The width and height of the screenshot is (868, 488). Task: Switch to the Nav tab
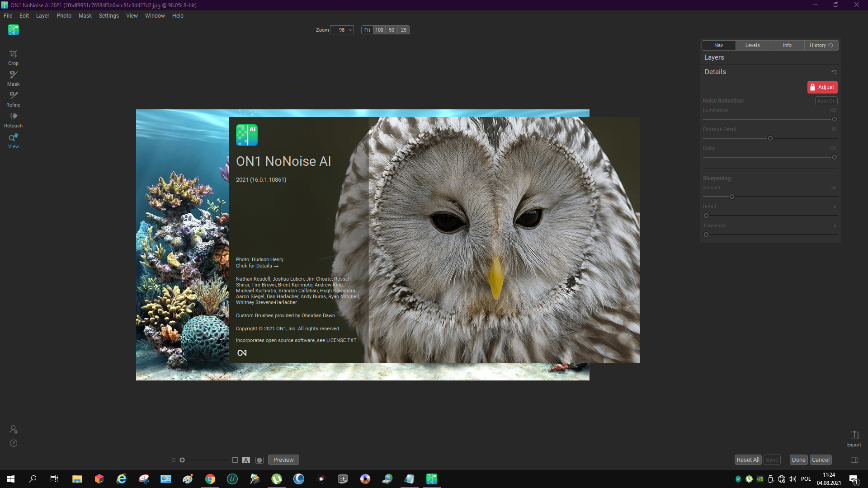click(719, 45)
